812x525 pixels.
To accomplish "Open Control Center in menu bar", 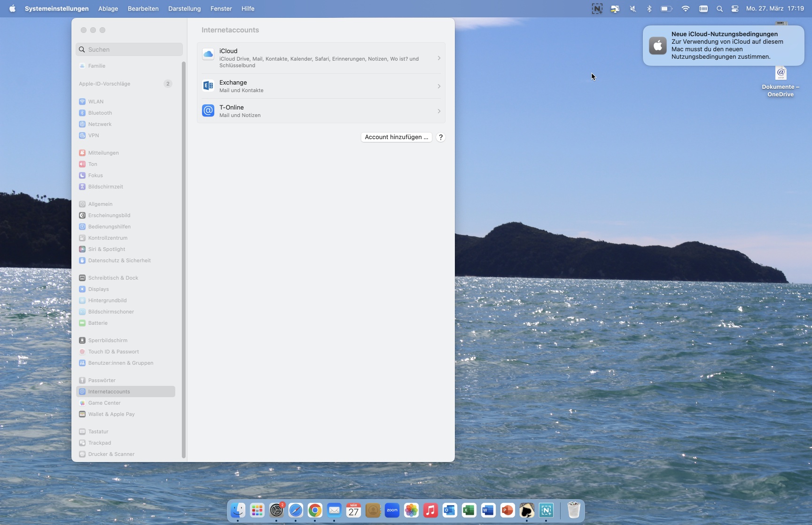I will tap(735, 8).
